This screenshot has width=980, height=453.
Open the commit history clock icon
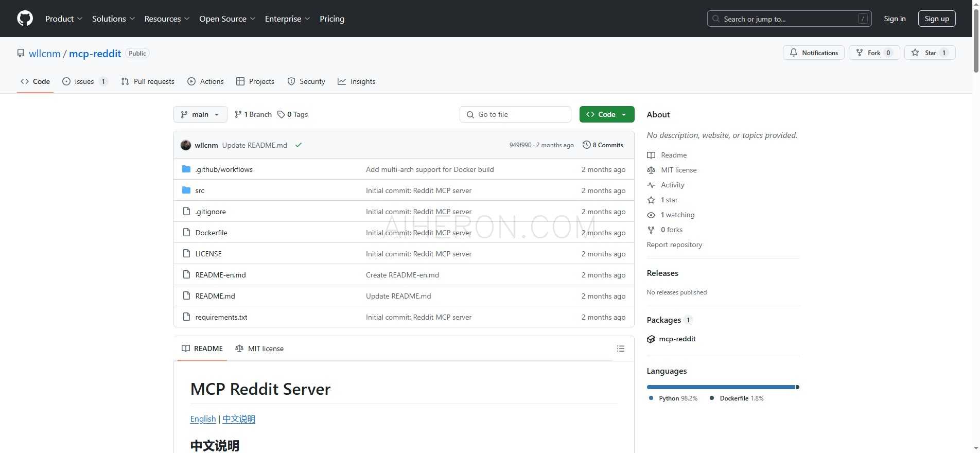[586, 145]
